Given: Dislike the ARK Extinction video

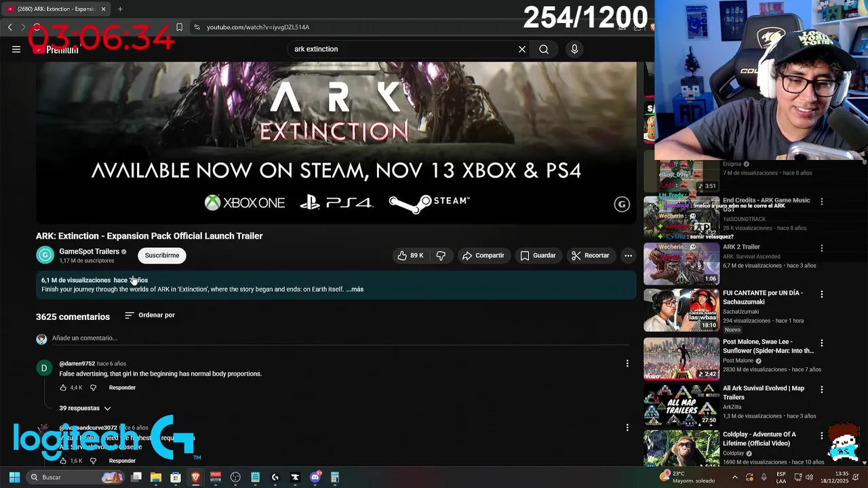Looking at the screenshot, I should pyautogui.click(x=441, y=256).
